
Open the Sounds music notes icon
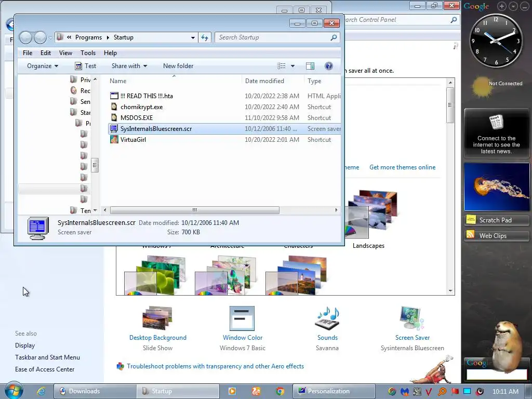[x=327, y=318]
